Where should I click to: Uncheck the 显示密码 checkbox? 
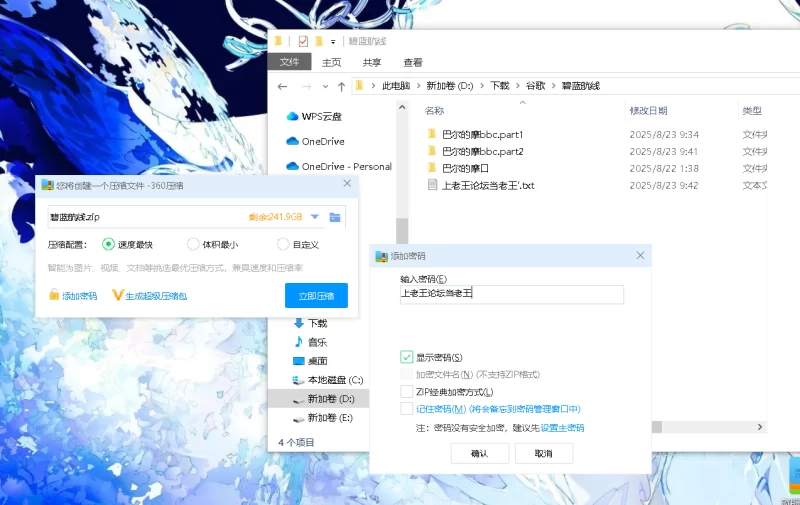[x=407, y=357]
